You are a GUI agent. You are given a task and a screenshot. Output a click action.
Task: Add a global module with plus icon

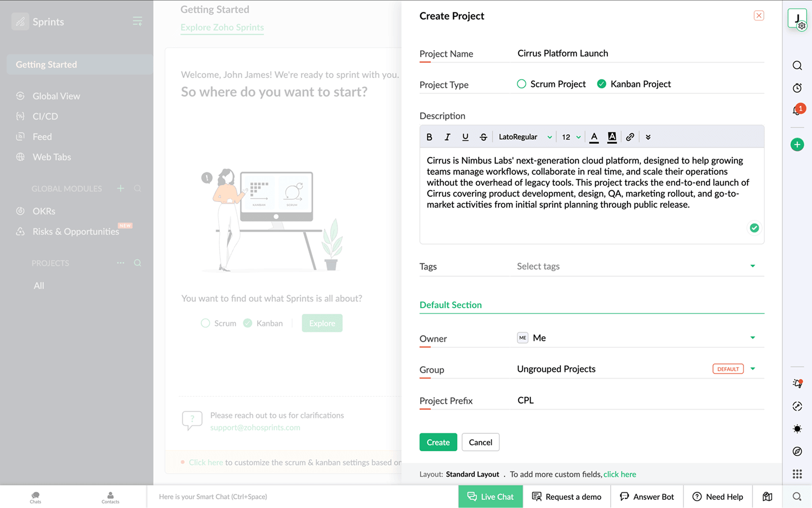(121, 188)
